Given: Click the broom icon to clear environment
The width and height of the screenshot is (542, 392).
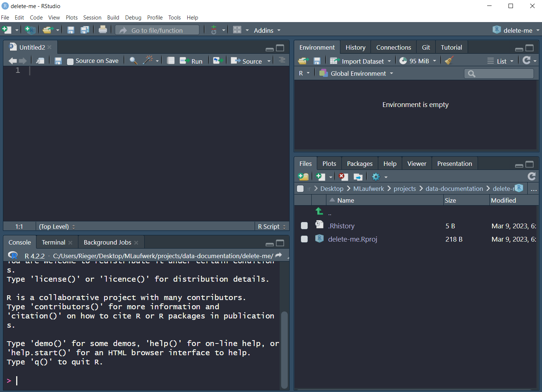Looking at the screenshot, I should click(449, 61).
